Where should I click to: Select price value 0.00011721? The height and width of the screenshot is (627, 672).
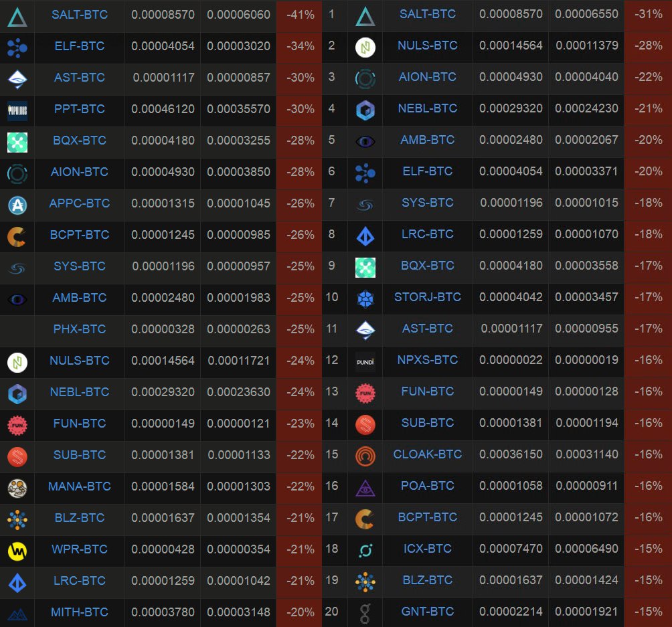(x=239, y=361)
